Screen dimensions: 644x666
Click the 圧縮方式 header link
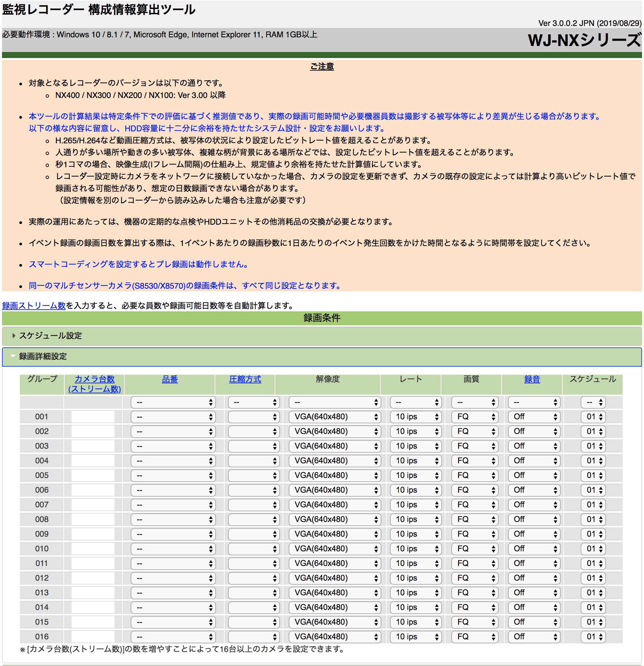pyautogui.click(x=246, y=379)
